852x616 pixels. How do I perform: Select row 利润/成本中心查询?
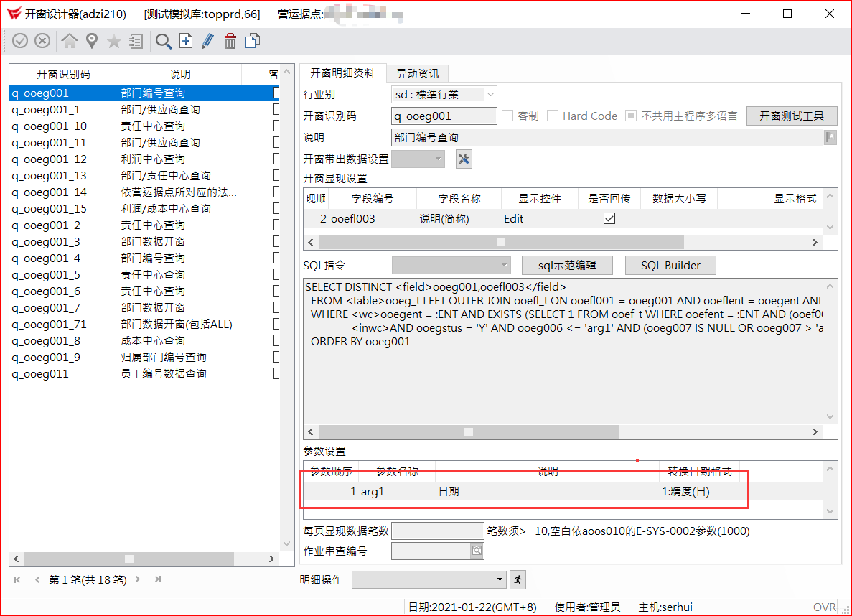point(144,209)
